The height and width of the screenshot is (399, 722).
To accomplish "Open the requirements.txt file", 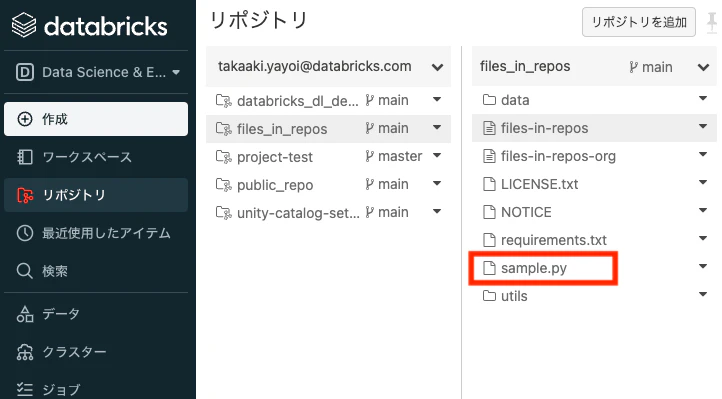I will [x=554, y=240].
